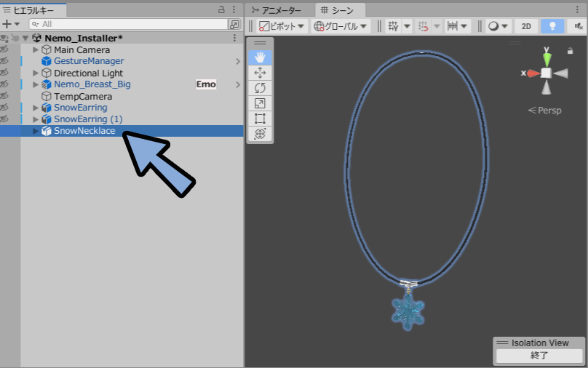Select the Hand (view) tool
The image size is (588, 368).
click(x=261, y=57)
